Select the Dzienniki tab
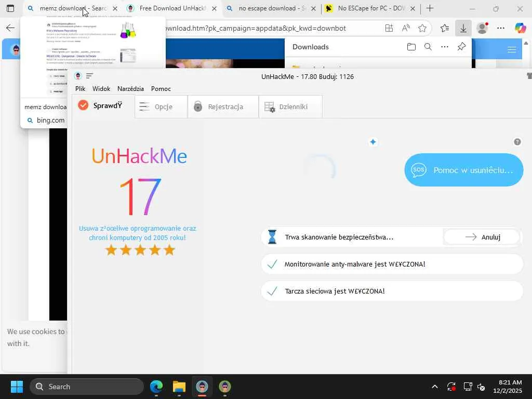The height and width of the screenshot is (399, 532). click(291, 107)
